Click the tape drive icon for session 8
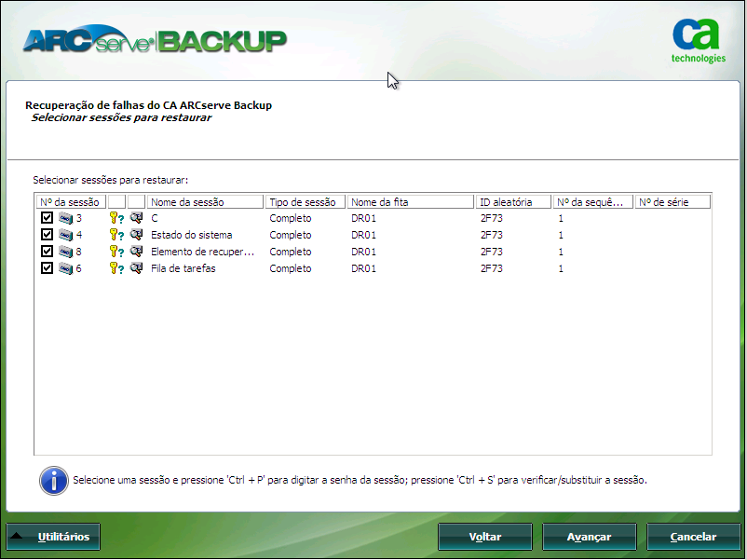This screenshot has width=747, height=560. [66, 252]
